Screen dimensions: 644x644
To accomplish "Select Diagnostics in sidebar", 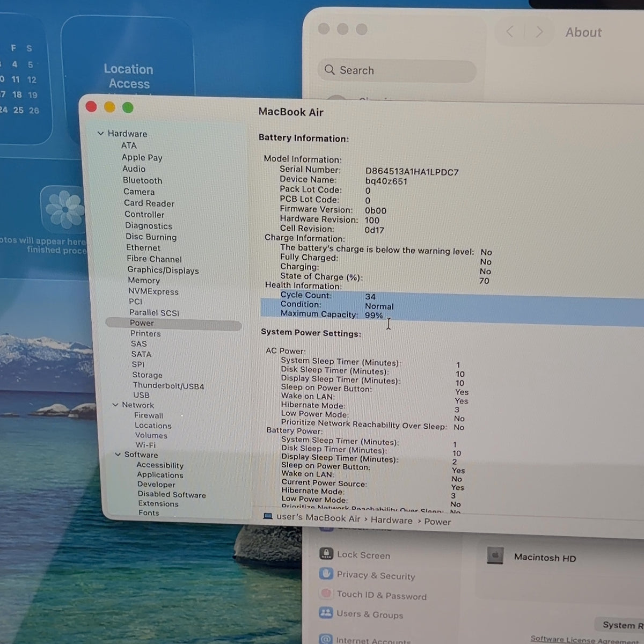I will click(x=149, y=226).
